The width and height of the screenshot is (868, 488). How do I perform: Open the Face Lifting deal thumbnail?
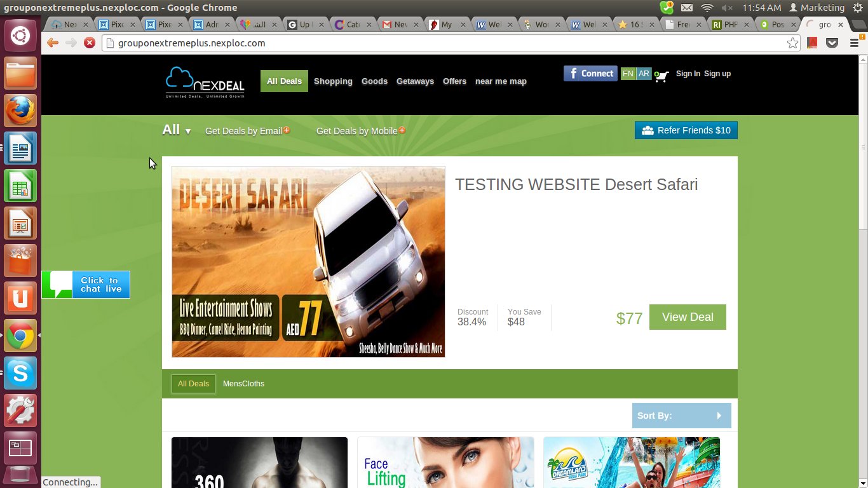(445, 463)
